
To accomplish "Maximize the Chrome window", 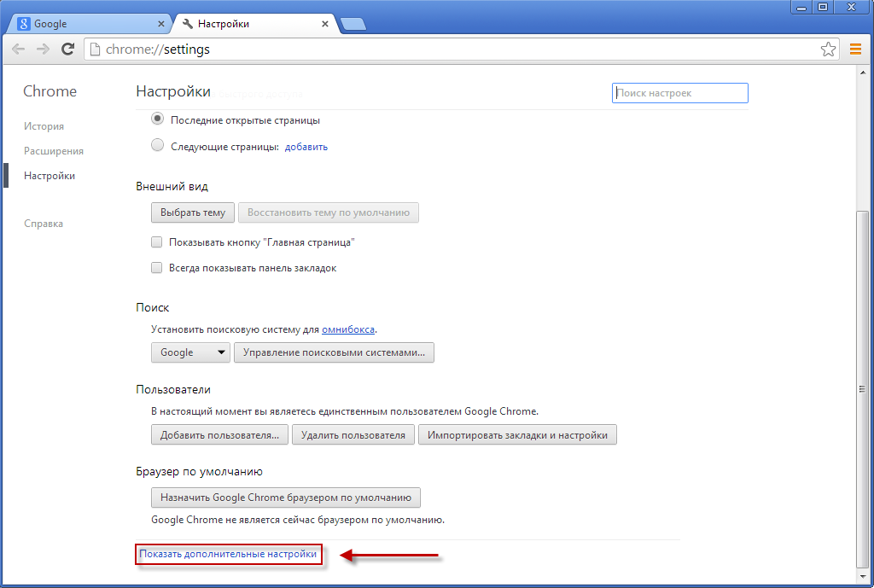I will (823, 7).
